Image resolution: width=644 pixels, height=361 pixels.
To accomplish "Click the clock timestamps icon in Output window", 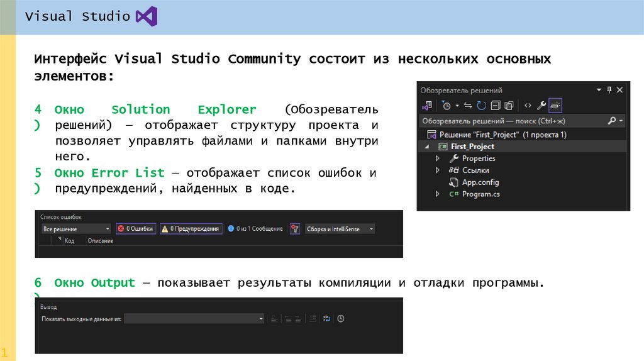I will click(x=341, y=319).
